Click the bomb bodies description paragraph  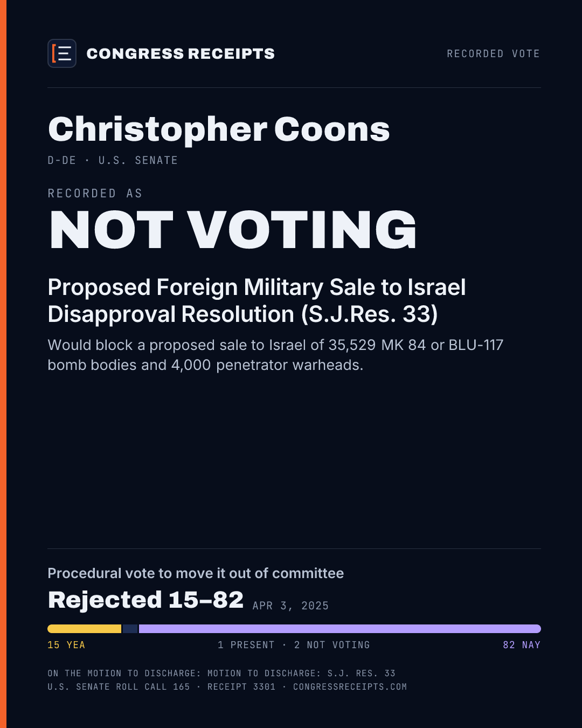(x=275, y=355)
